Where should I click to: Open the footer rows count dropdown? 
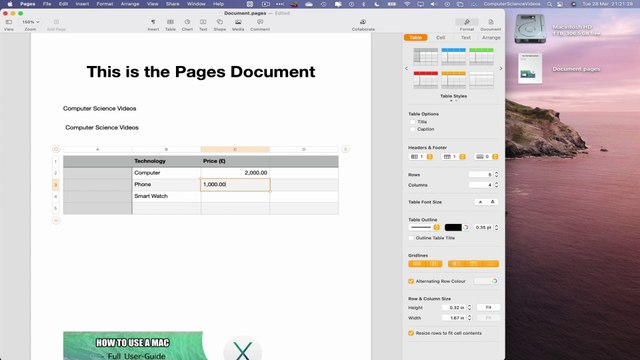pyautogui.click(x=486, y=157)
